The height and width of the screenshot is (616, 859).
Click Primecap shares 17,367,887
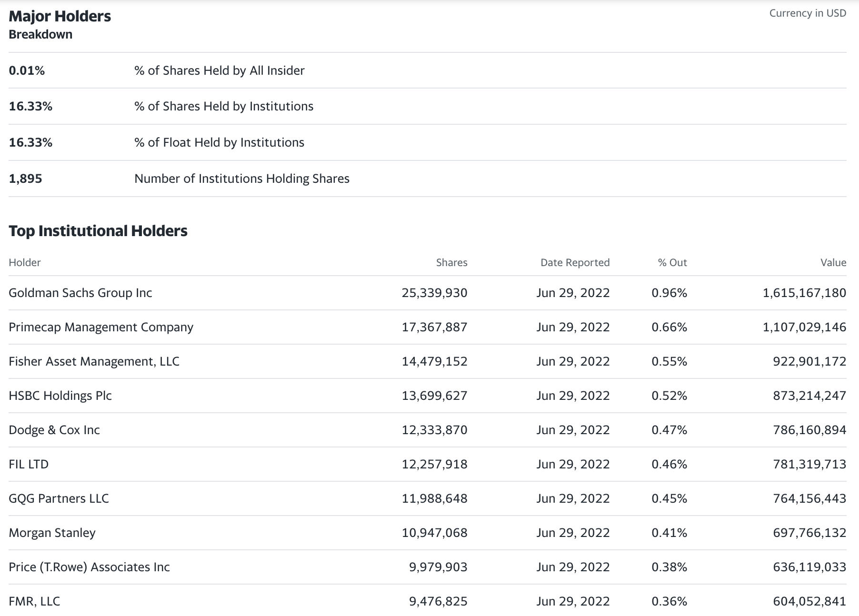[435, 327]
